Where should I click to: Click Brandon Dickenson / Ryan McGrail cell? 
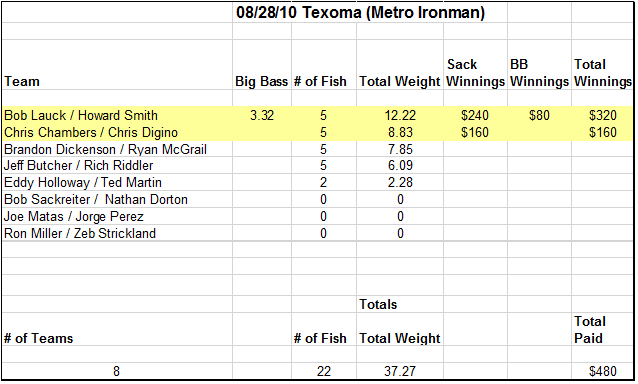tap(117, 149)
